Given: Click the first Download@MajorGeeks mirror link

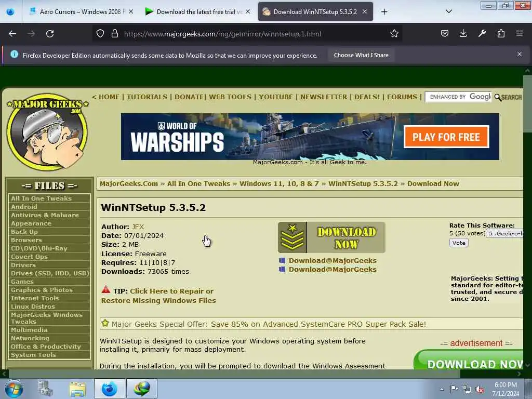Looking at the screenshot, I should pyautogui.click(x=332, y=261).
